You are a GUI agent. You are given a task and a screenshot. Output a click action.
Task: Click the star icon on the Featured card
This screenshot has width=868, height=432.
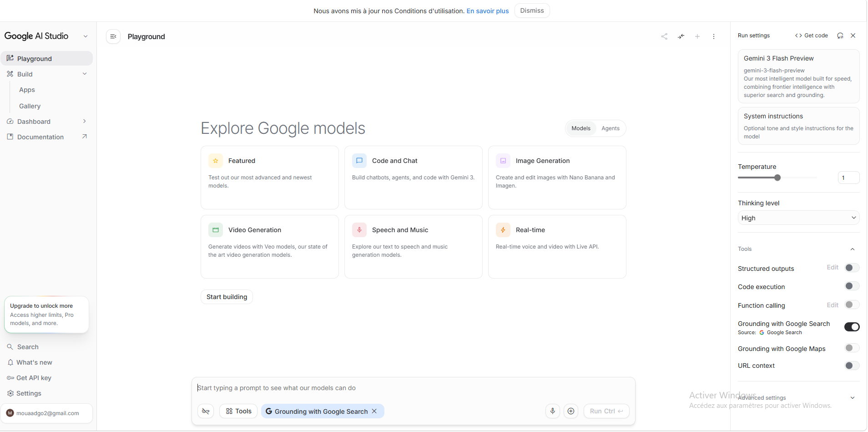click(x=216, y=161)
